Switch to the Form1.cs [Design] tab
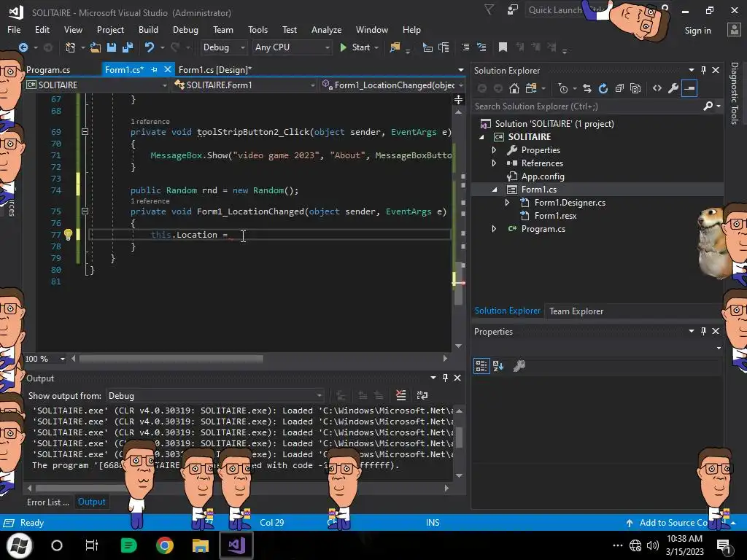 click(x=215, y=69)
